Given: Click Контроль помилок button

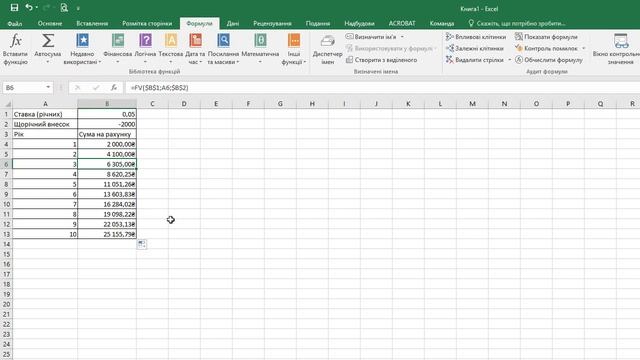Looking at the screenshot, I should tap(547, 48).
